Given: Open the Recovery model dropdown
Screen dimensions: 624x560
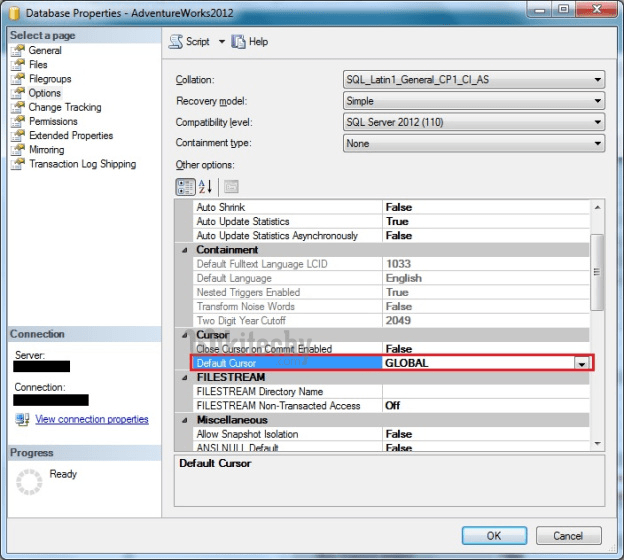Looking at the screenshot, I should pyautogui.click(x=474, y=101).
